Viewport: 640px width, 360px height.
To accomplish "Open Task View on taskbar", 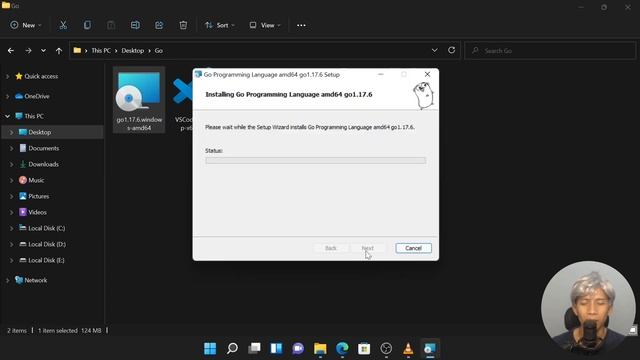I will 254,348.
